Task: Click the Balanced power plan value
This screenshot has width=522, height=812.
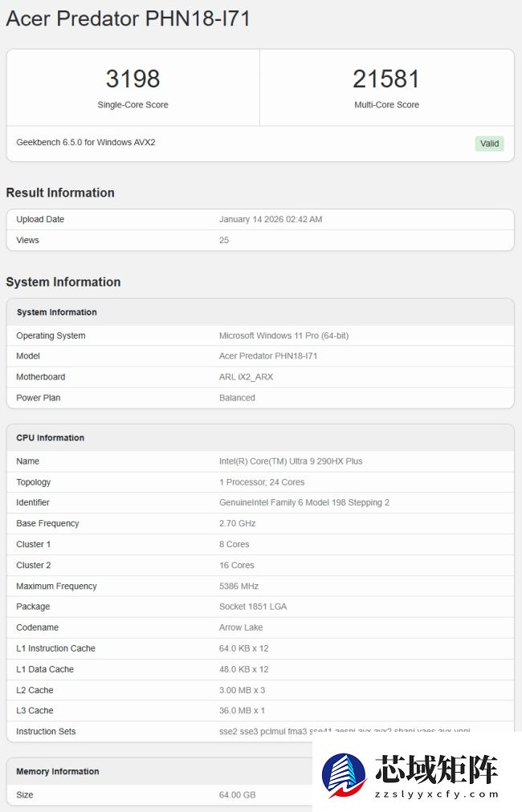Action: point(237,398)
